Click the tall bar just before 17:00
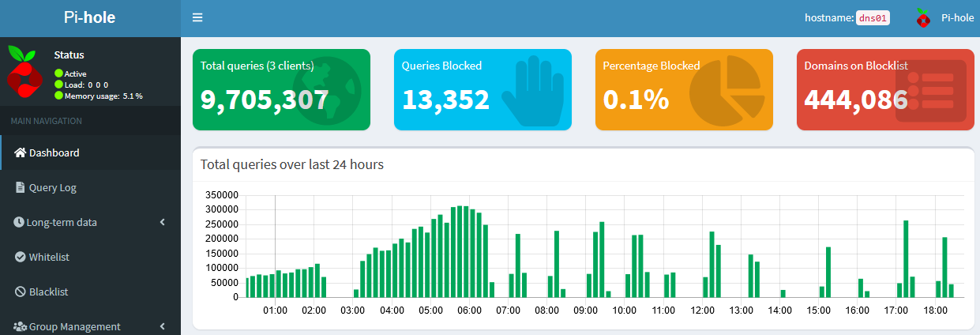The image size is (980, 335). tap(906, 258)
